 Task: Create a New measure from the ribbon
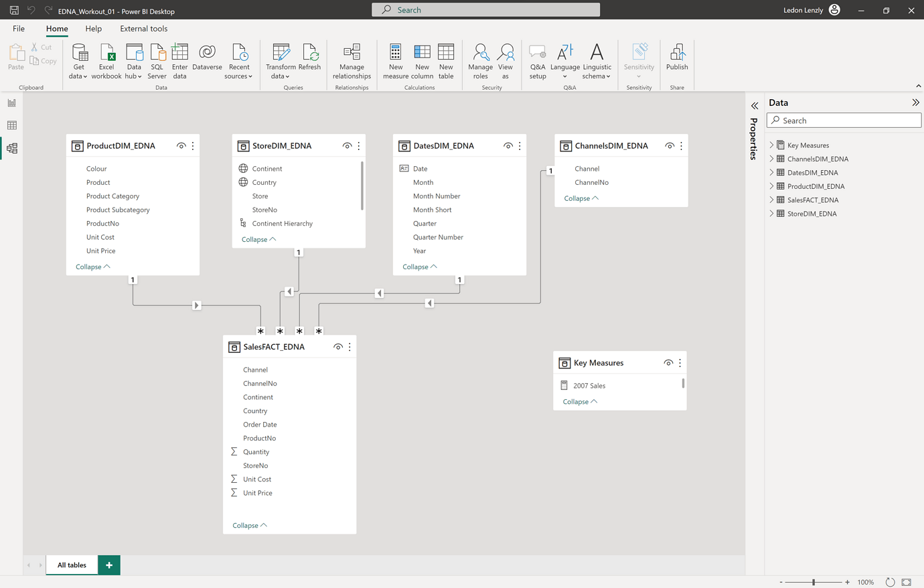(395, 60)
